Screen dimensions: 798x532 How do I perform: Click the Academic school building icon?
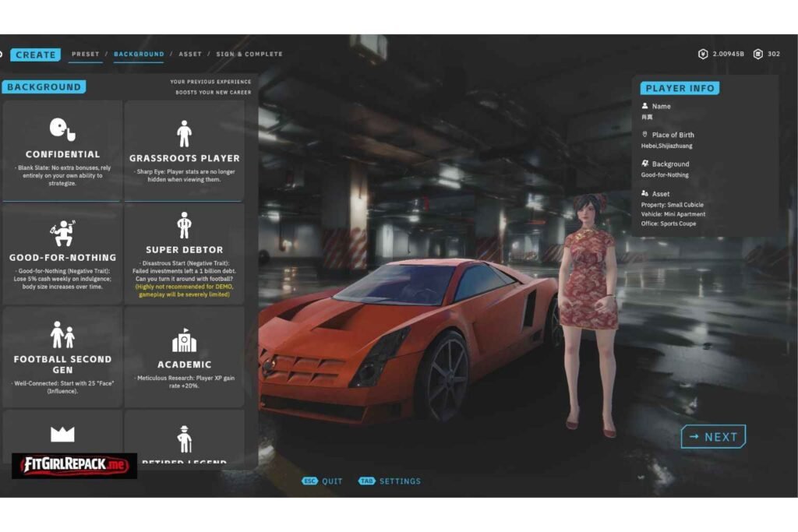[x=184, y=340]
